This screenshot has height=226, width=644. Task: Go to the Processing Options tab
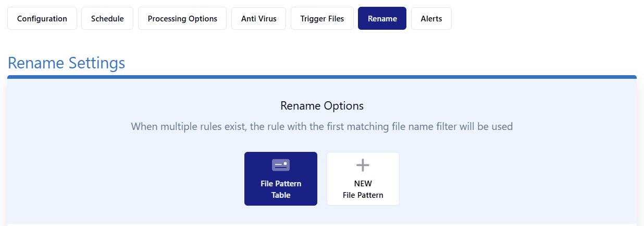pos(182,18)
